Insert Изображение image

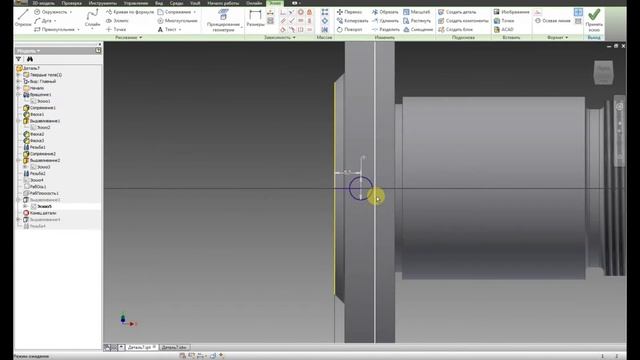point(511,12)
